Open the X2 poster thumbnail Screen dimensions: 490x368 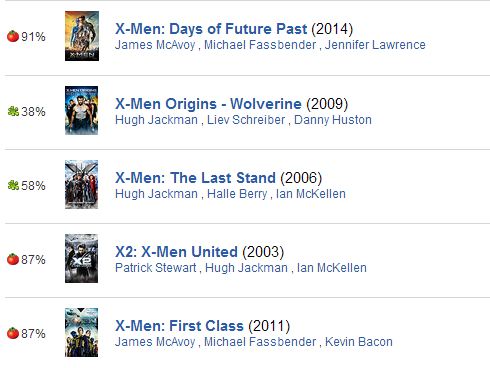[x=82, y=258]
